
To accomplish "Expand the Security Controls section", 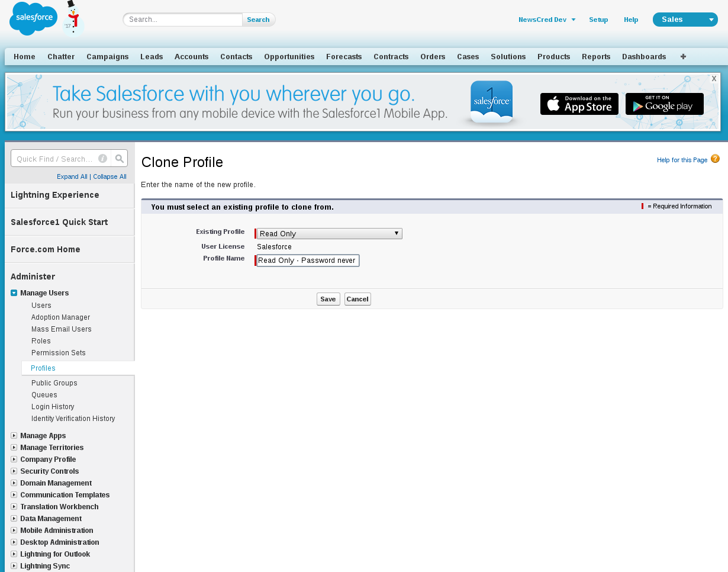I will point(14,471).
